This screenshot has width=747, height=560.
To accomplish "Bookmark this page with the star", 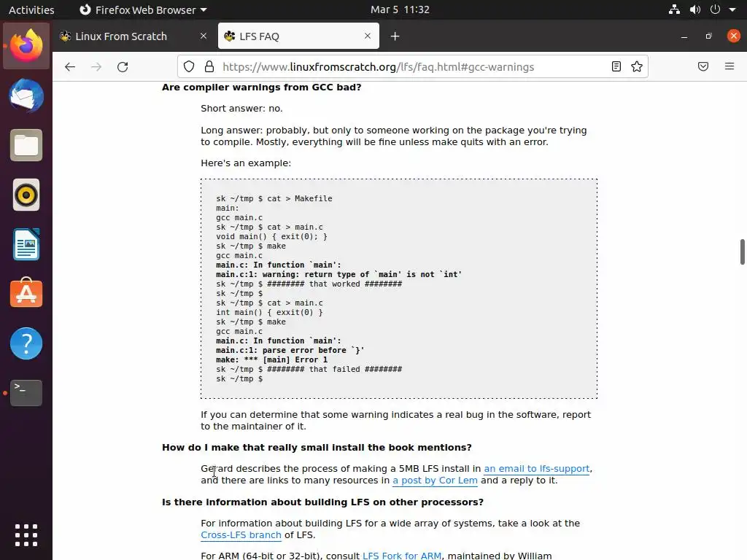I will click(636, 66).
